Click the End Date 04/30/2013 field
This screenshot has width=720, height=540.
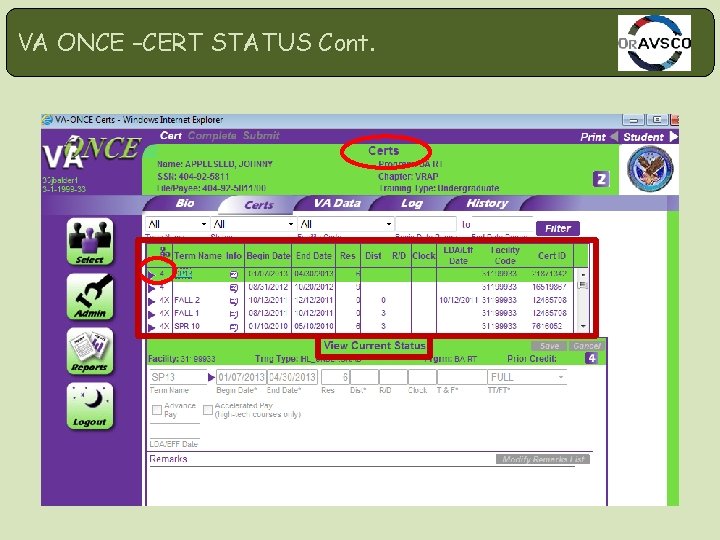(x=292, y=377)
